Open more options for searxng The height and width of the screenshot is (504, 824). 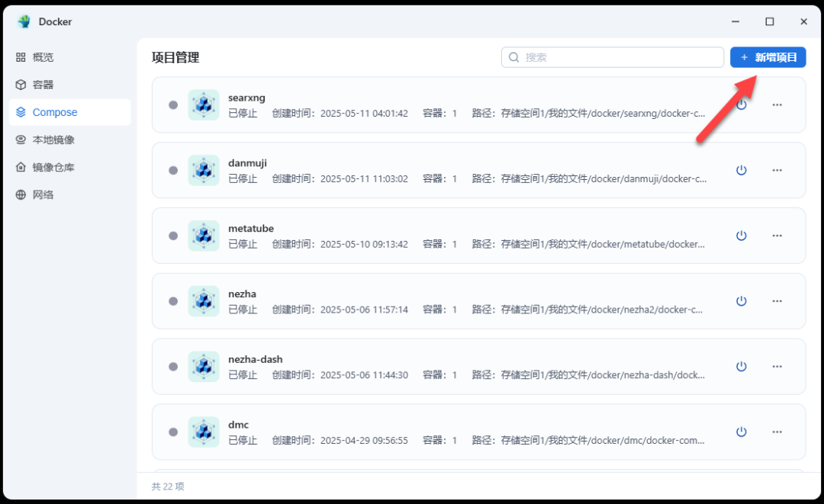click(x=777, y=105)
